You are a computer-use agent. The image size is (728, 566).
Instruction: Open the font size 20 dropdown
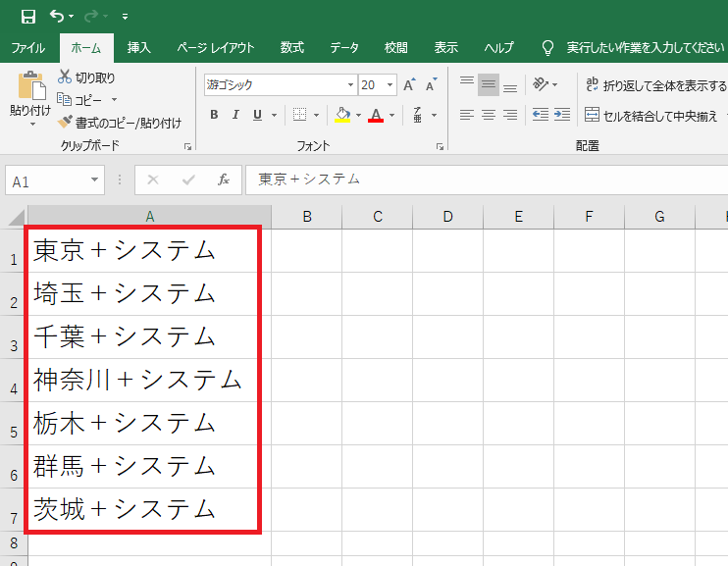[x=390, y=85]
